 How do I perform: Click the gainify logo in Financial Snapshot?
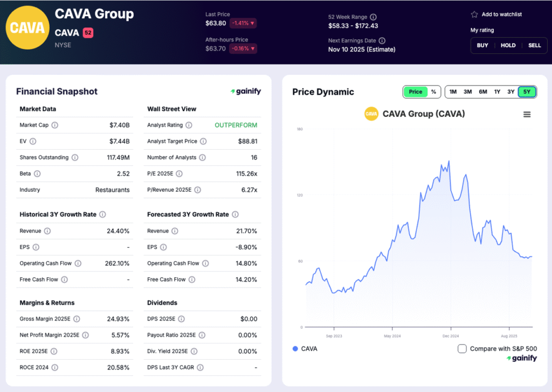[x=245, y=92]
